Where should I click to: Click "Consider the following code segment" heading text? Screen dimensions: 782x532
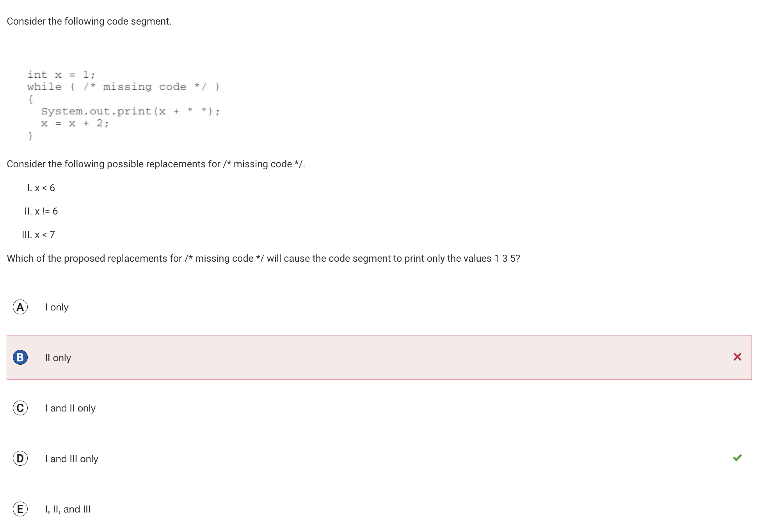pyautogui.click(x=89, y=21)
